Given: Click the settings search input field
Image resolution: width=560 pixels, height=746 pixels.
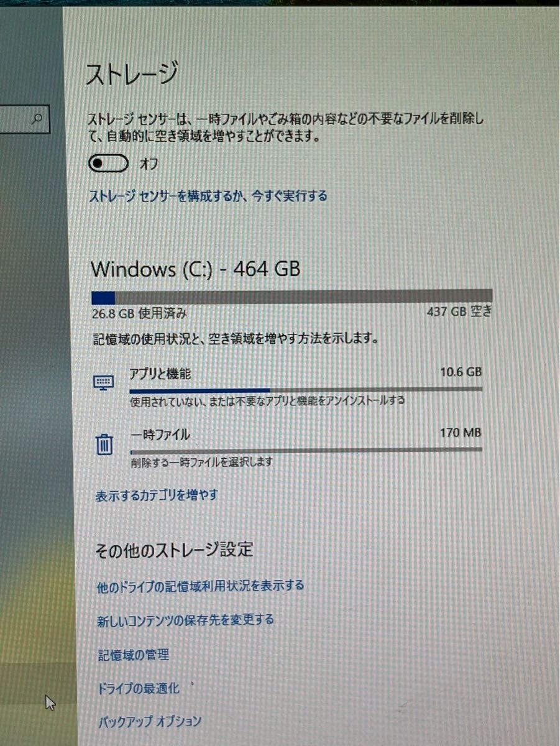Looking at the screenshot, I should coord(24,119).
